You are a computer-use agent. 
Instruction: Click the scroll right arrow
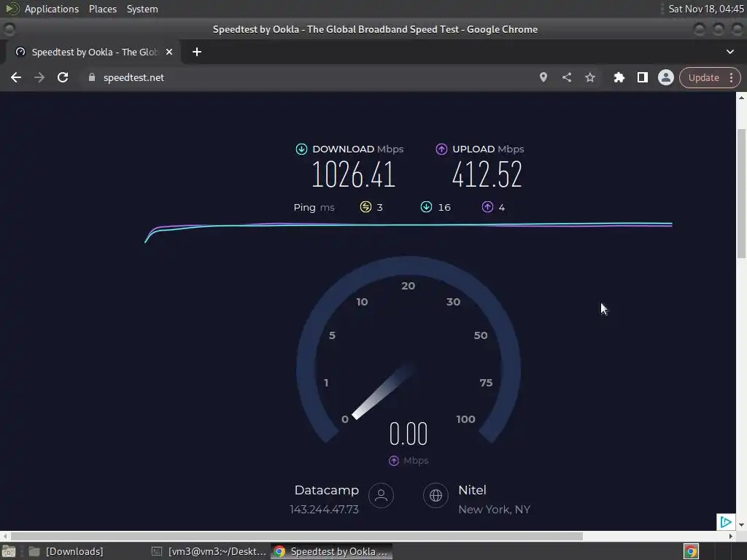tap(731, 536)
